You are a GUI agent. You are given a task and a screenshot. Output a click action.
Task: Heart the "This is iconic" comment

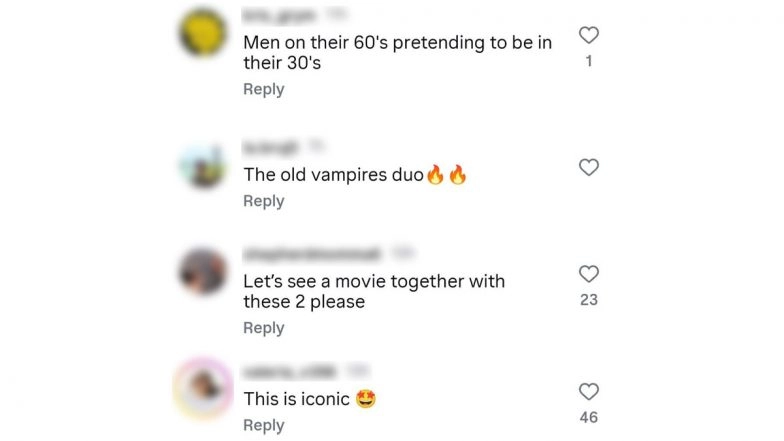(588, 392)
